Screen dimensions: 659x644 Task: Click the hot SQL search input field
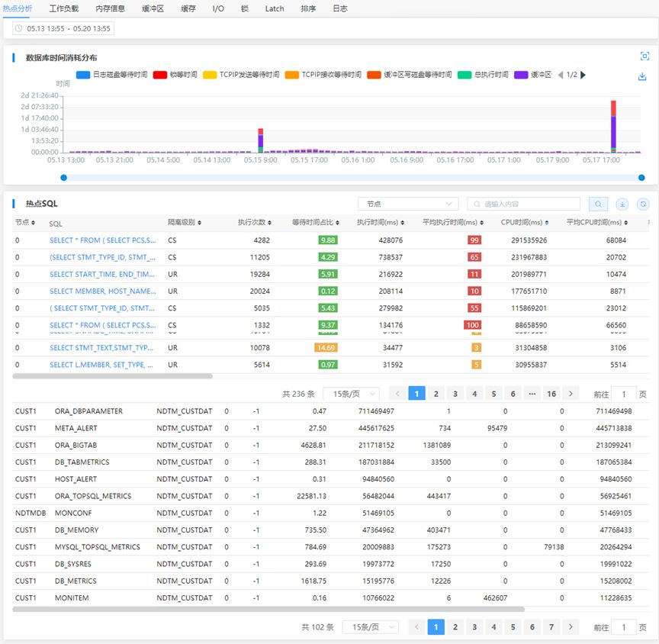[524, 204]
